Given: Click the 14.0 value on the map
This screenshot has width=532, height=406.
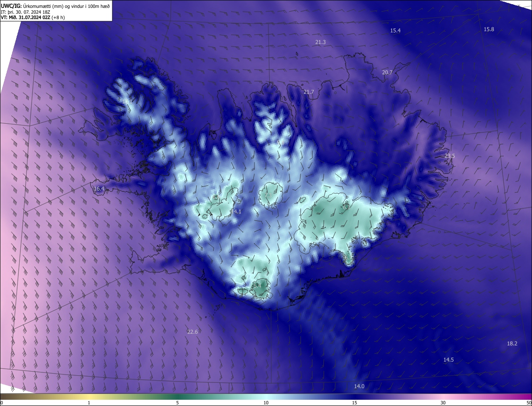Looking at the screenshot, I should [x=359, y=386].
